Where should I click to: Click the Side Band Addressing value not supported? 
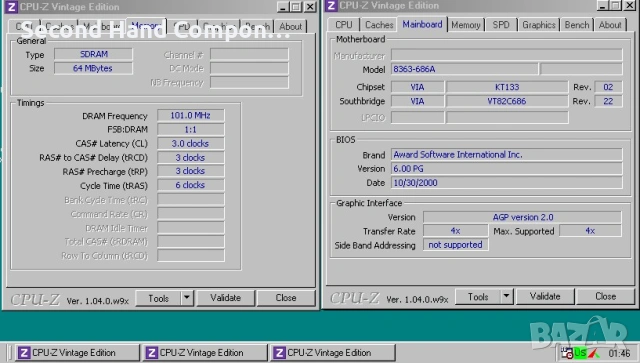click(456, 245)
